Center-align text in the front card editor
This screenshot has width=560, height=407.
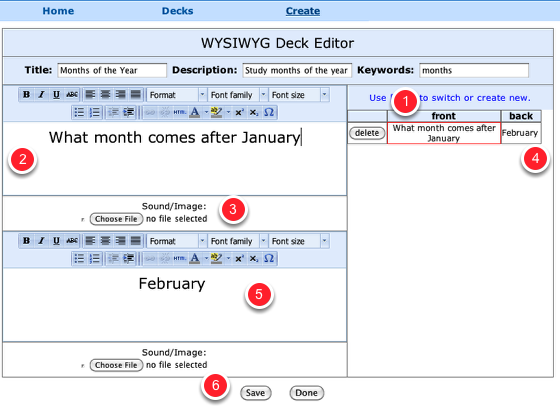tap(105, 95)
